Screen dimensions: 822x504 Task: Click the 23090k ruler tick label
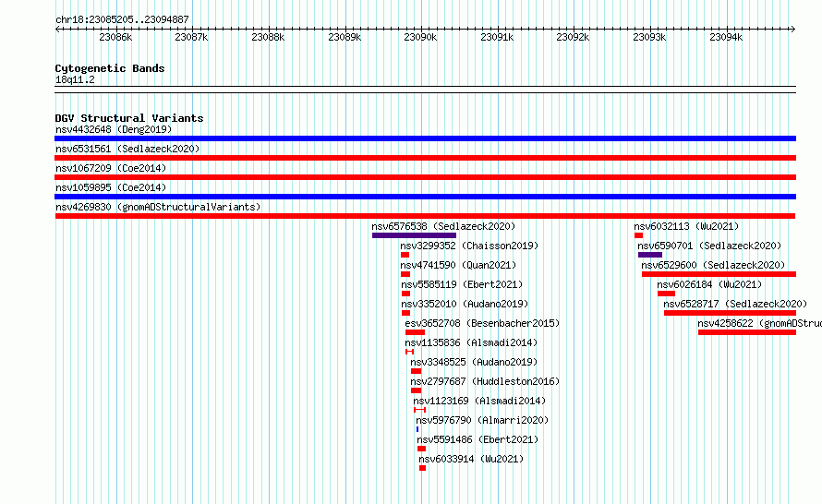click(420, 37)
